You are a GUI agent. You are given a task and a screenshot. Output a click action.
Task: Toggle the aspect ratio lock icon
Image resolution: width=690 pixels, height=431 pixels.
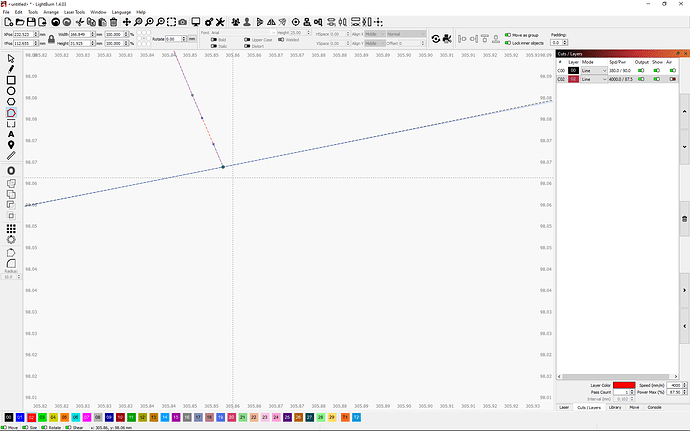pyautogui.click(x=51, y=39)
